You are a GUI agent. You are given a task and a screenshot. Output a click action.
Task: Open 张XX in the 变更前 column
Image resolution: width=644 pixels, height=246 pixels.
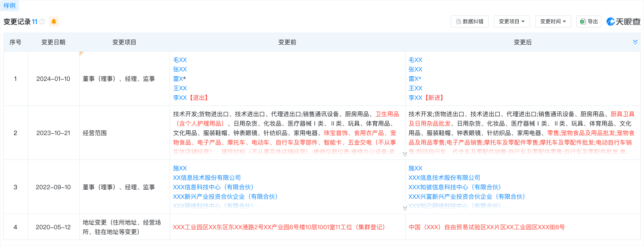point(180,69)
